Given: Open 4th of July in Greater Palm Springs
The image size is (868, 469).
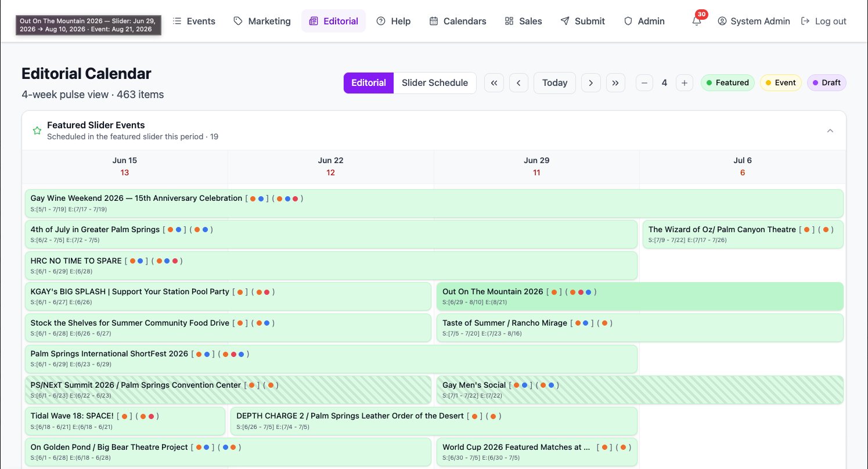Looking at the screenshot, I should [331, 234].
